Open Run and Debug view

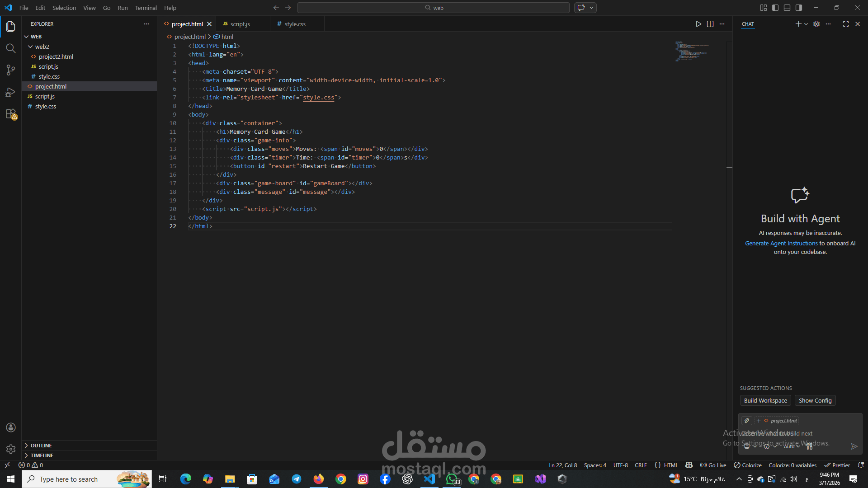[10, 92]
